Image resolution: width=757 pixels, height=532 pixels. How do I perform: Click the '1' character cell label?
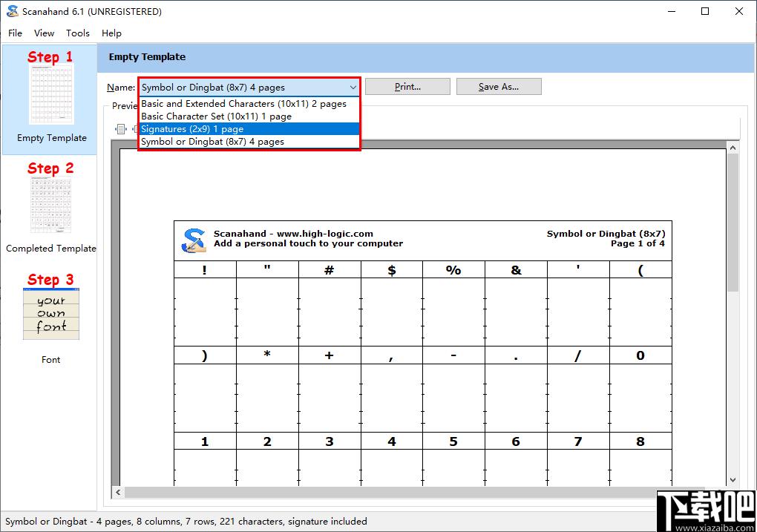coord(205,441)
